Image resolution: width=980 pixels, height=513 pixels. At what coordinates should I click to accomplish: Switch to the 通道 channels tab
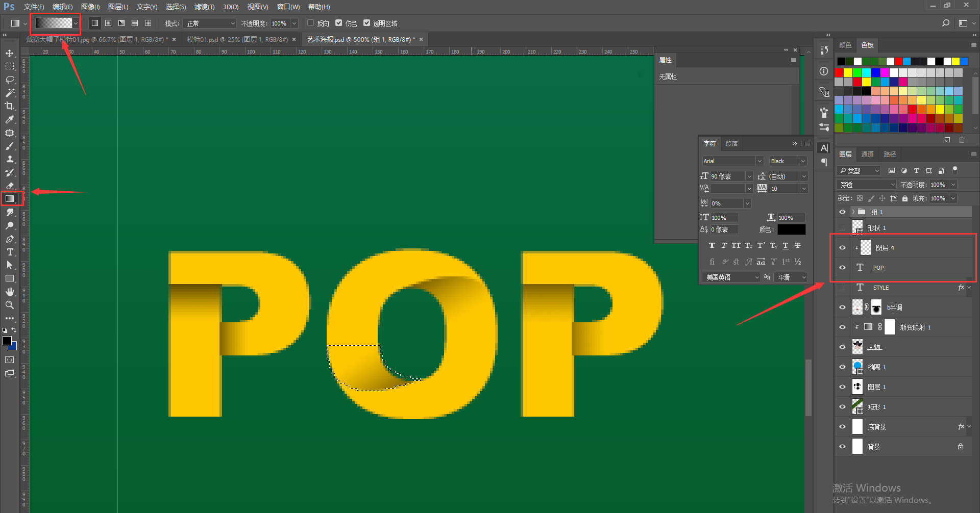[x=867, y=155]
